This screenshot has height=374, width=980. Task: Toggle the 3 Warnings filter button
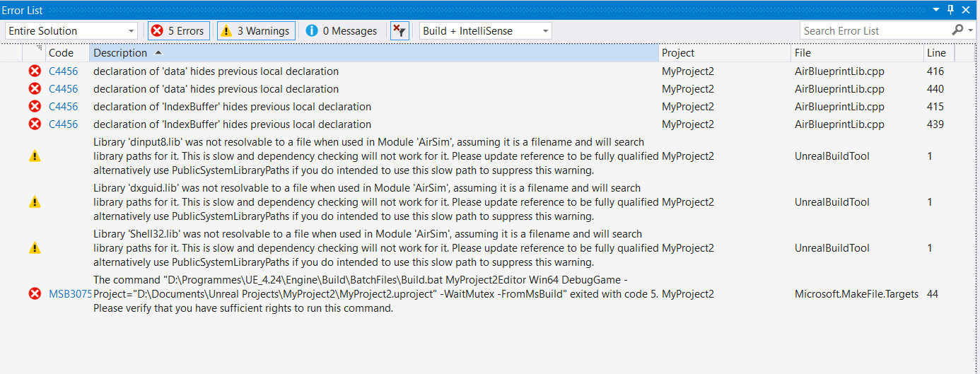coord(256,31)
